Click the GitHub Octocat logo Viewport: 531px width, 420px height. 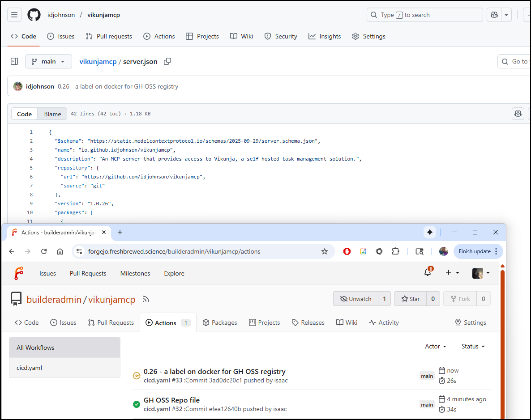click(34, 15)
